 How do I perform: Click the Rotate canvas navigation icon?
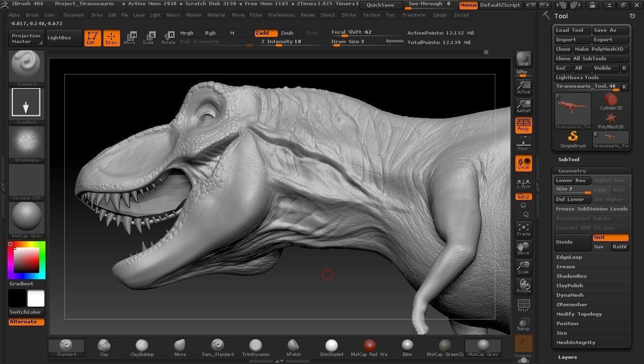tap(523, 286)
